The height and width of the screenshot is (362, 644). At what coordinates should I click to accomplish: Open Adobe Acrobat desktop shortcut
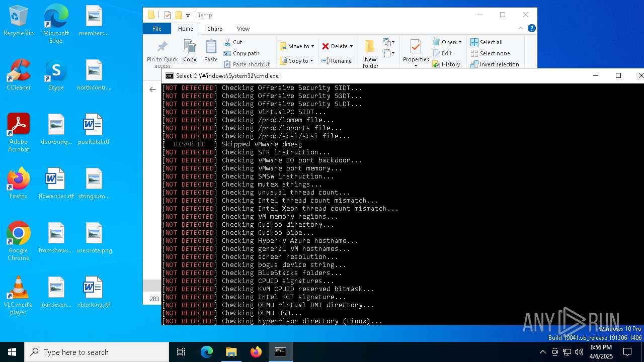[x=19, y=133]
